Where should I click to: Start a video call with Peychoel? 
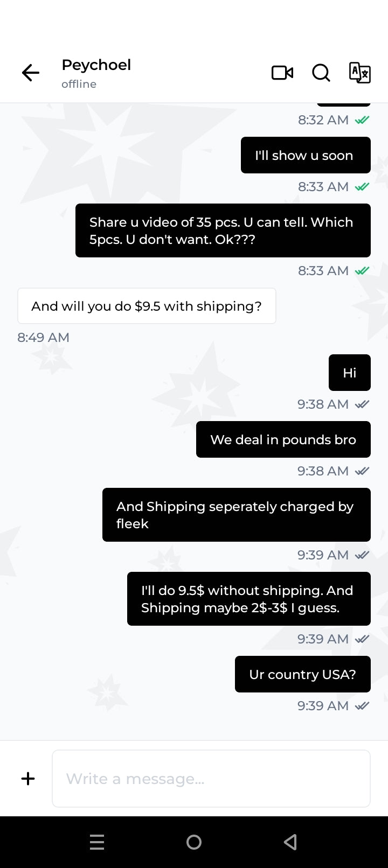click(x=282, y=73)
